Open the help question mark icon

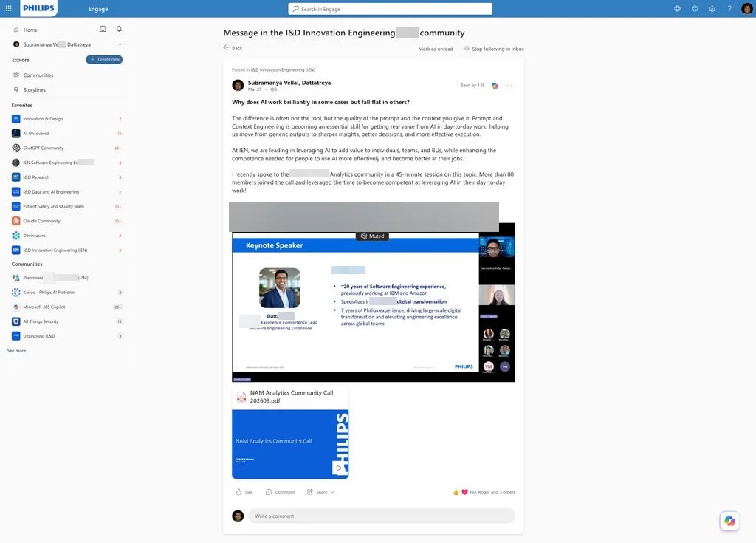click(729, 8)
